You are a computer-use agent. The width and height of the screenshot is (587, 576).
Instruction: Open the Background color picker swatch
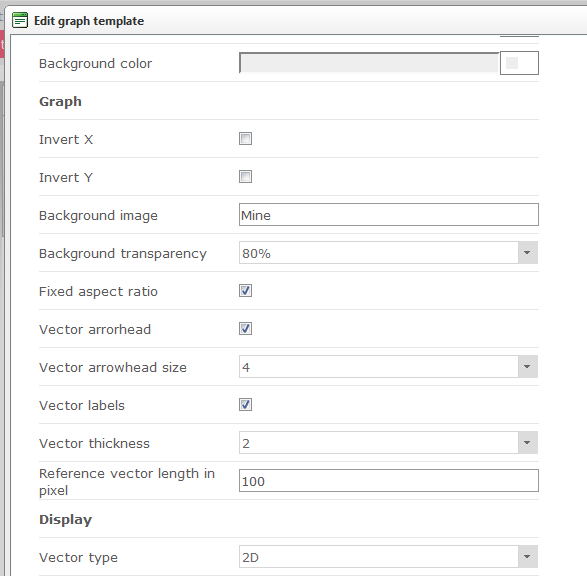tap(519, 63)
